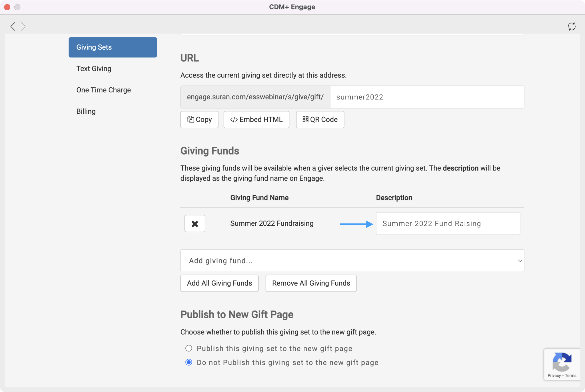Remove Summer 2022 Fundraising with X icon
This screenshot has width=585, height=392.
tap(195, 223)
